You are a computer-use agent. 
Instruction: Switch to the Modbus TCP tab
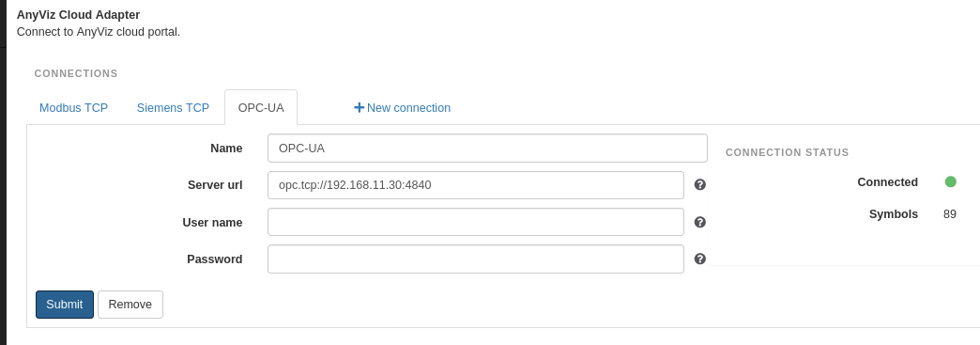tap(74, 108)
